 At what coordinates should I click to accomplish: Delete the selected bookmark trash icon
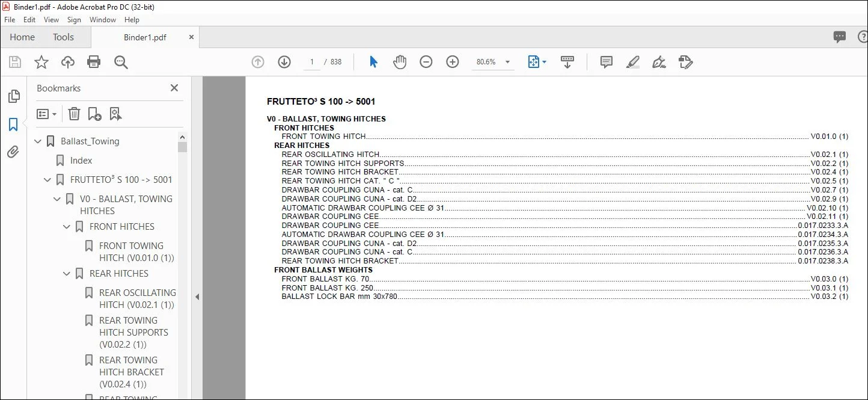(x=74, y=114)
